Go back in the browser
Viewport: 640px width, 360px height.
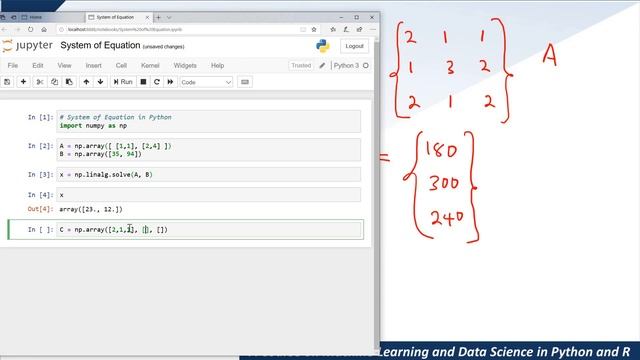pos(4,29)
